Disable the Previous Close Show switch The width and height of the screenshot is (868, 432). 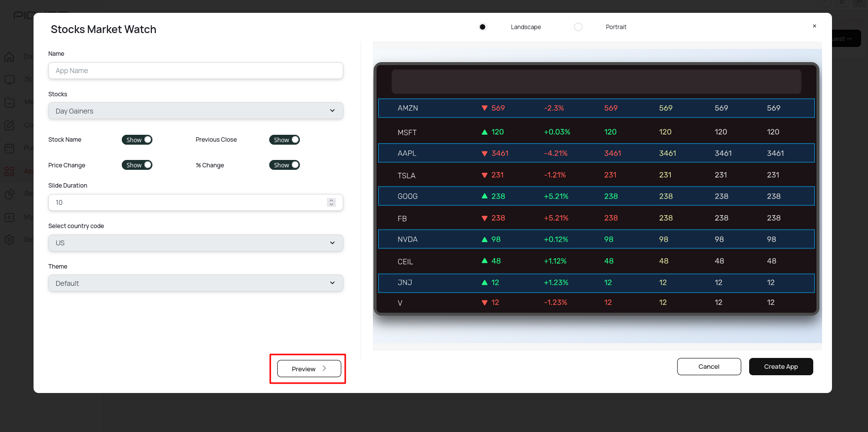[x=285, y=140]
